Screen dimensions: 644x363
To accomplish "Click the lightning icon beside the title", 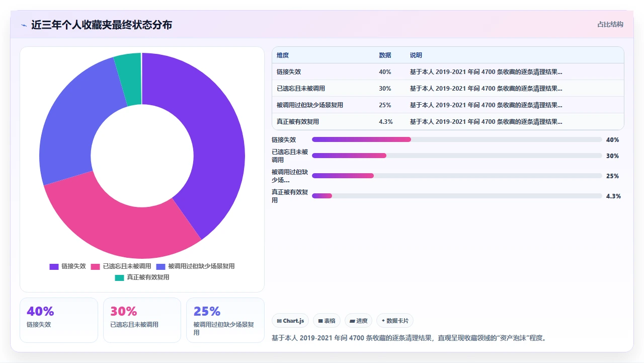I will (24, 25).
